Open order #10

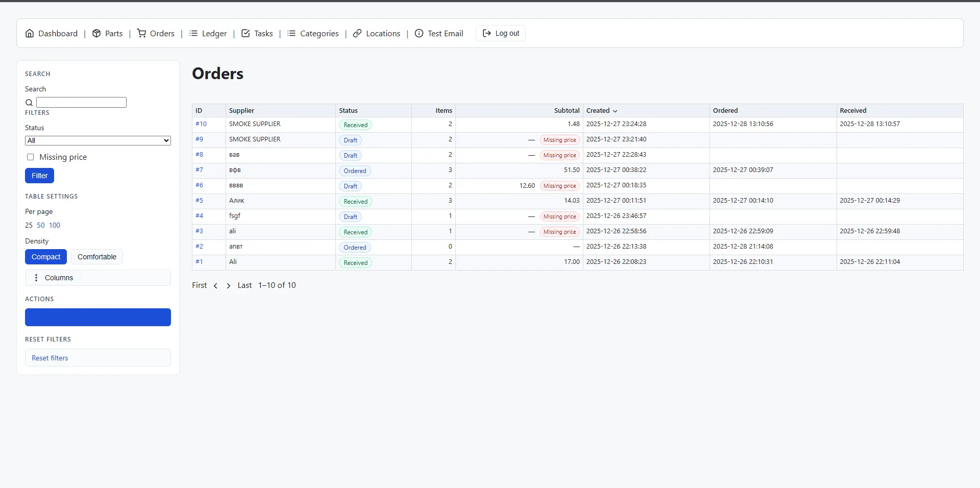point(201,124)
